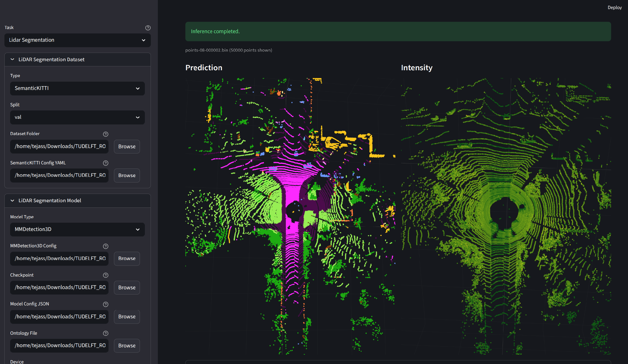Open the Task dropdown showing Lidar Segmentation

coord(77,40)
